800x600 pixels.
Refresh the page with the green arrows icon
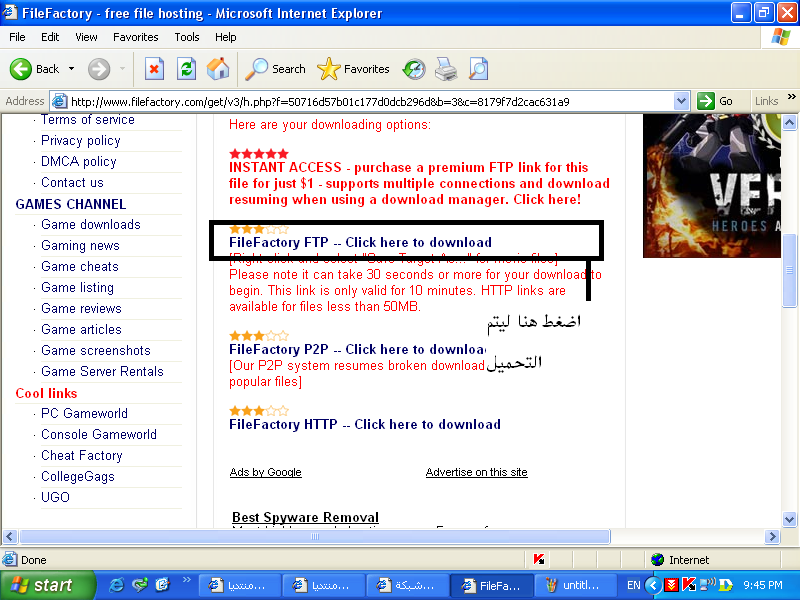coord(186,69)
